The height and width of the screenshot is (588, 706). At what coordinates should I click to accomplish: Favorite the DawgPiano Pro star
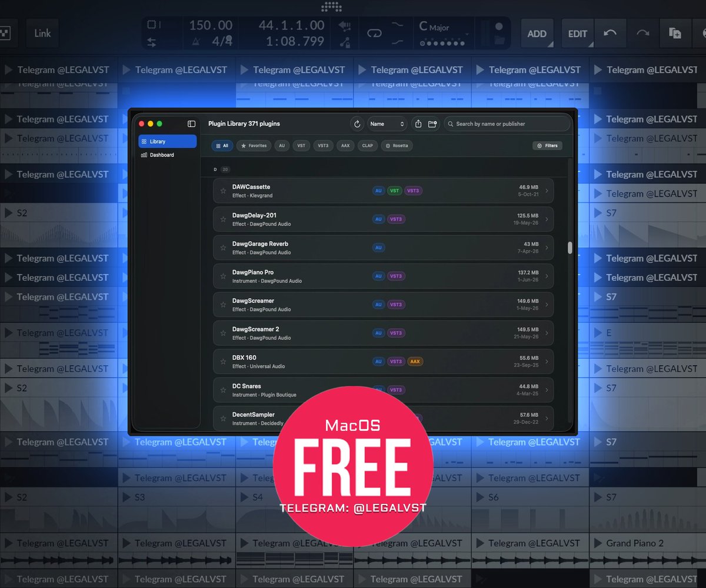click(x=223, y=276)
